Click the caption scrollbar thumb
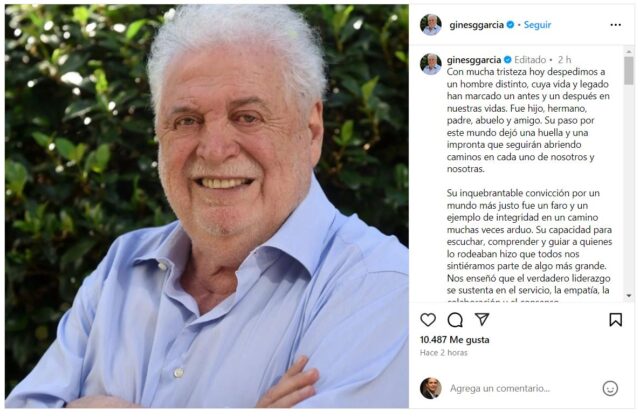 (629, 70)
